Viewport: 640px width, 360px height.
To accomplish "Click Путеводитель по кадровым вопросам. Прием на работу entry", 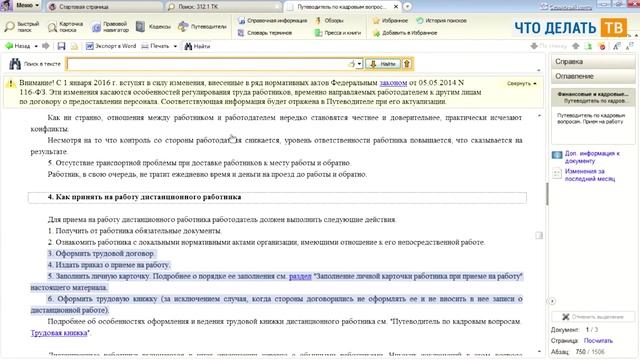I will 591,118.
